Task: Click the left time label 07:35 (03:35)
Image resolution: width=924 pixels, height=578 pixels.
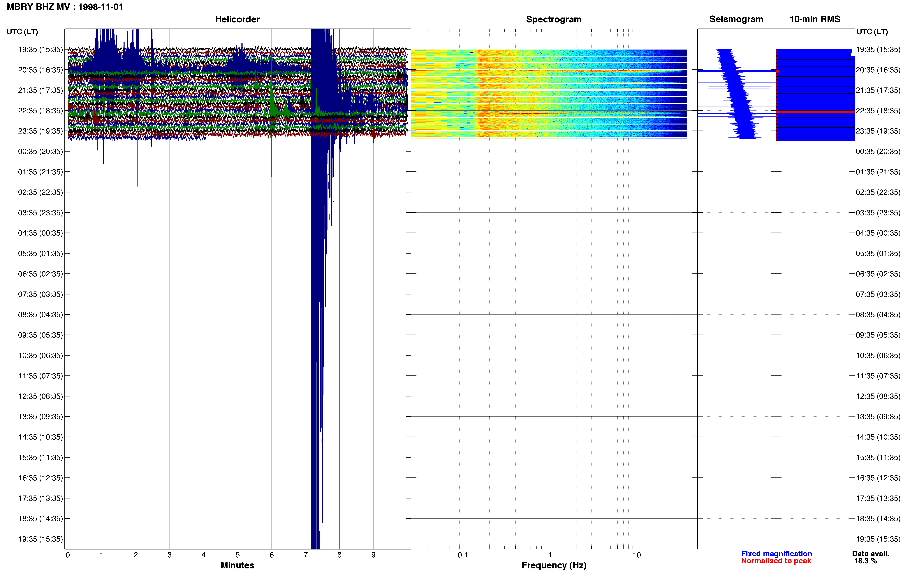Action: pyautogui.click(x=41, y=294)
